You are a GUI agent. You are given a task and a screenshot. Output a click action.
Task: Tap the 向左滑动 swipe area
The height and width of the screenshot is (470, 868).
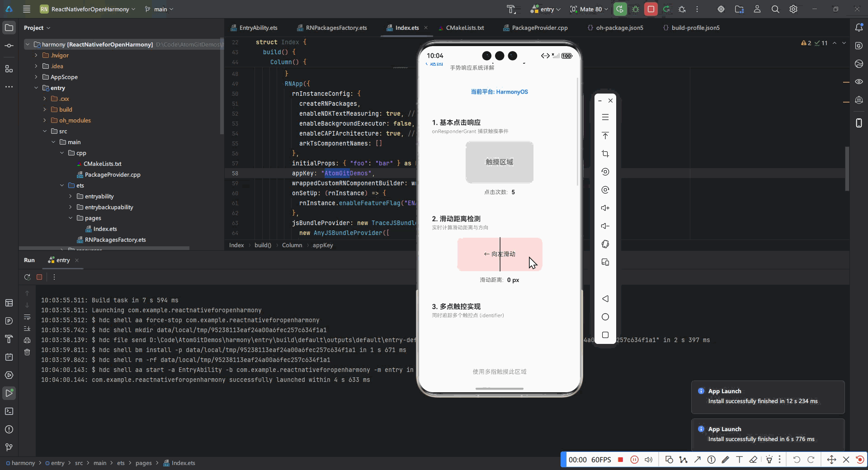(500, 254)
